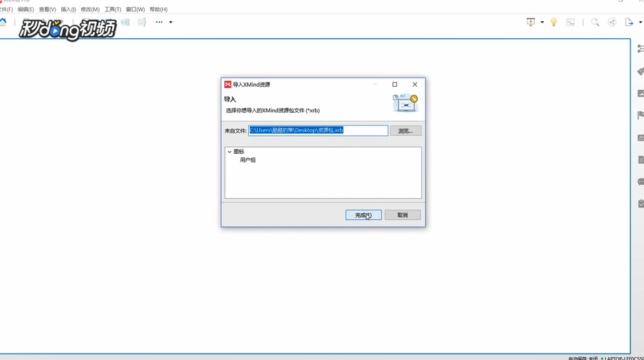Open the outline panel in the right sidebar

[x=640, y=49]
